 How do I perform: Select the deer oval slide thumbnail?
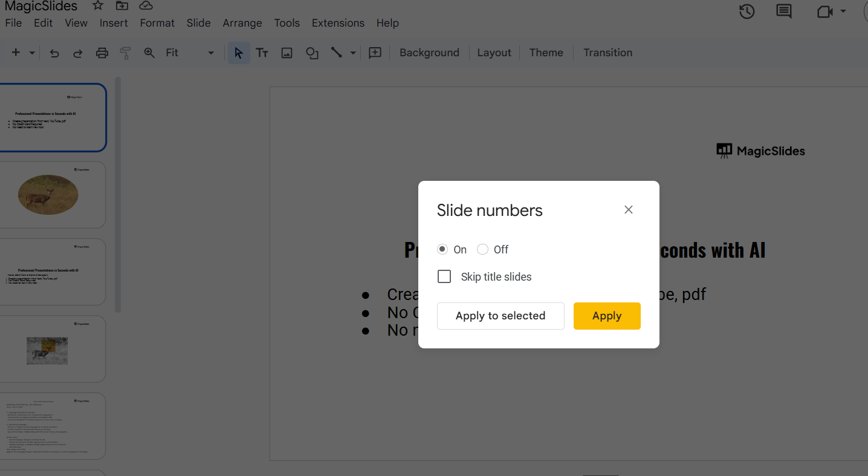(52, 195)
